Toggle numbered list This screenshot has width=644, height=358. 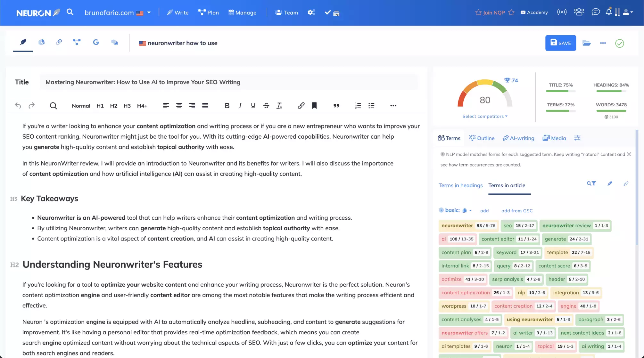pyautogui.click(x=358, y=106)
